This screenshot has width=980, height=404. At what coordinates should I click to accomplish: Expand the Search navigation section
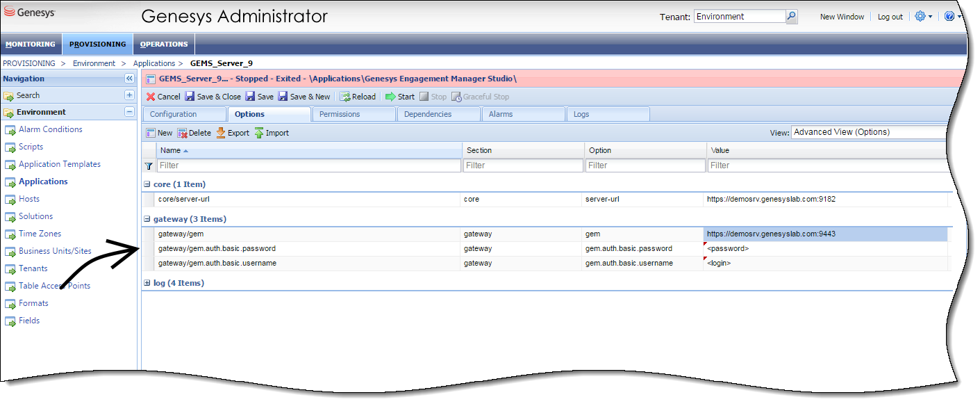[x=129, y=95]
